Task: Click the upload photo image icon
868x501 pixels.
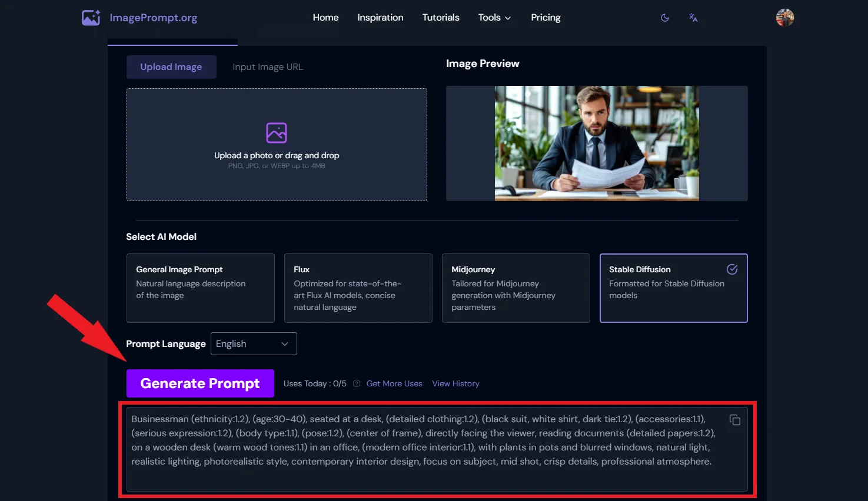Action: click(x=277, y=133)
